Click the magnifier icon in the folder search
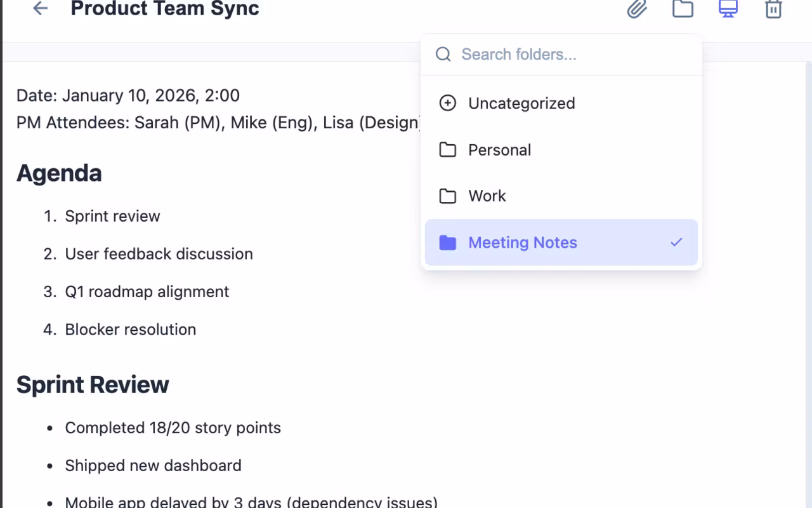The width and height of the screenshot is (812, 508). pyautogui.click(x=443, y=55)
